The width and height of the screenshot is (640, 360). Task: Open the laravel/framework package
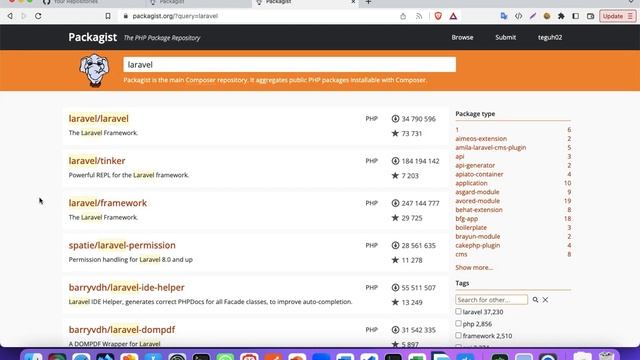click(x=108, y=203)
